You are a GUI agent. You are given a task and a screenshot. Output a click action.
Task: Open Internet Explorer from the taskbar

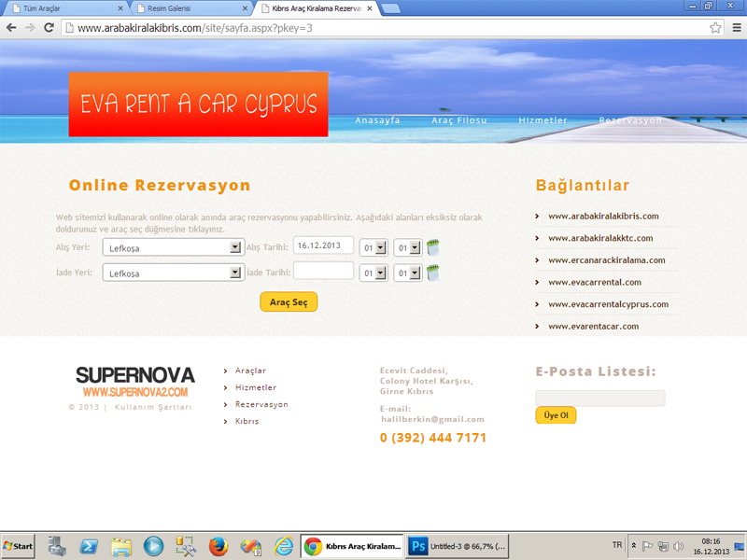[284, 546]
